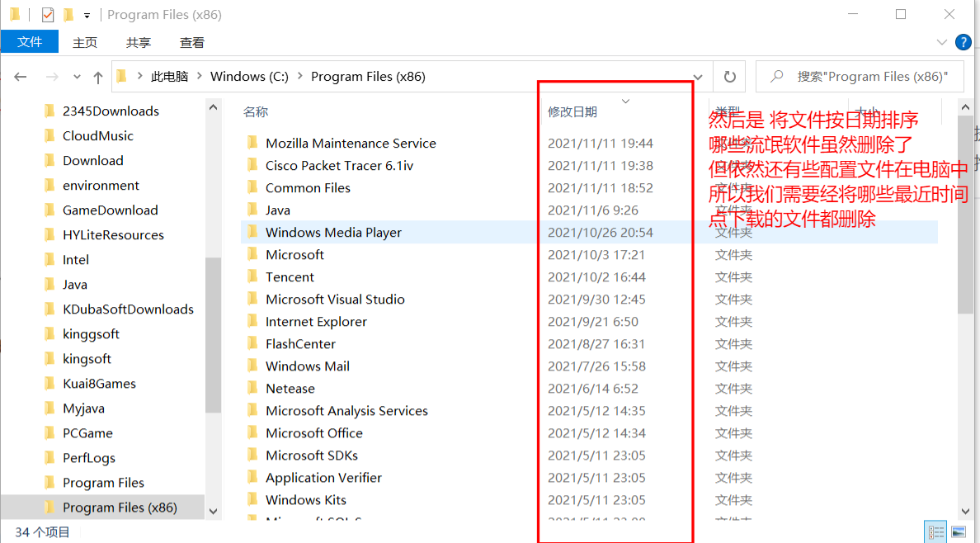
Task: Sort by the 修改日期 column header
Action: [x=572, y=112]
